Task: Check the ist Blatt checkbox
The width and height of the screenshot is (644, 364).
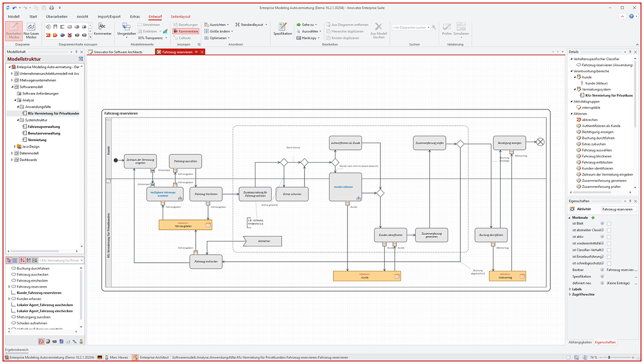Action: pyautogui.click(x=609, y=223)
